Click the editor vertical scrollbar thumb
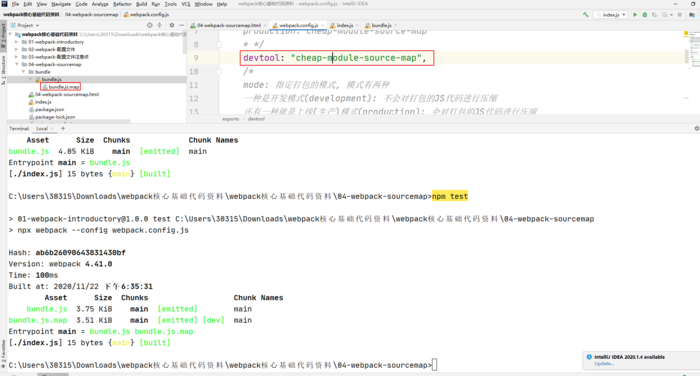 [x=687, y=56]
